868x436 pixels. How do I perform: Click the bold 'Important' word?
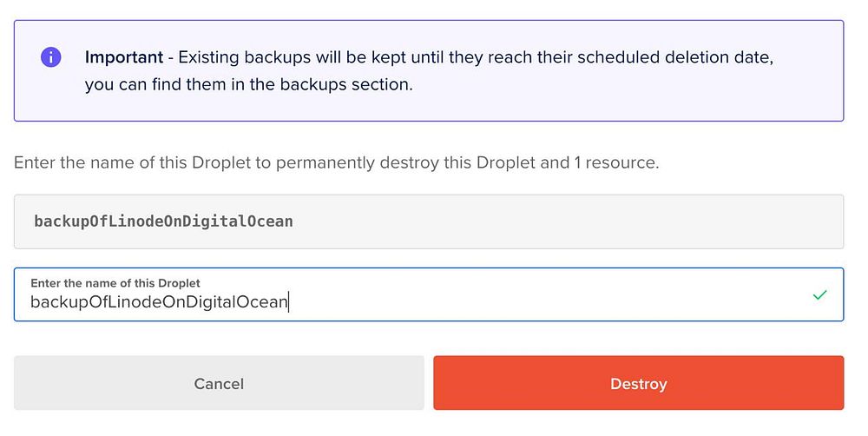124,58
